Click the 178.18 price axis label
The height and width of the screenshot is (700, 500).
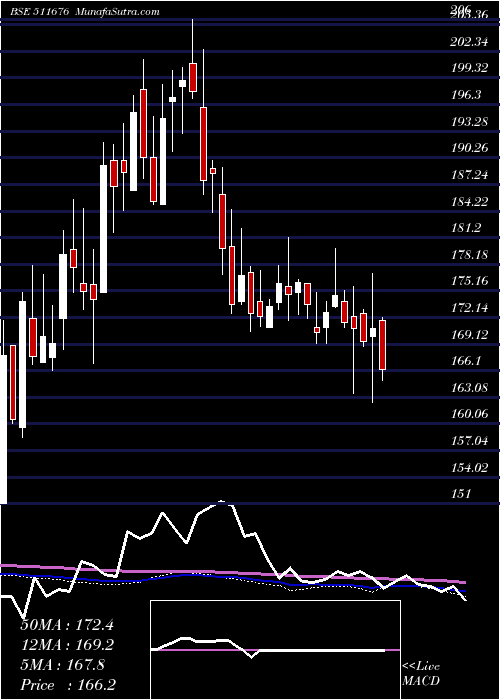[469, 255]
